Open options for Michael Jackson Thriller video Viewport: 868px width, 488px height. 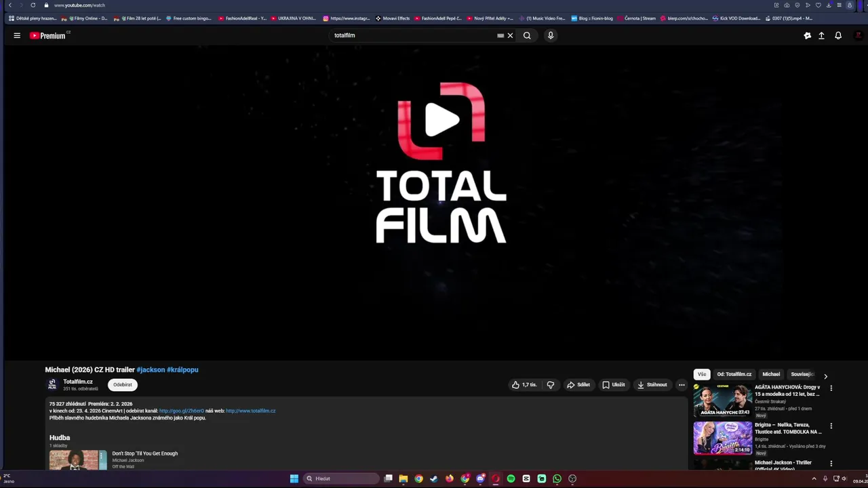(831, 464)
